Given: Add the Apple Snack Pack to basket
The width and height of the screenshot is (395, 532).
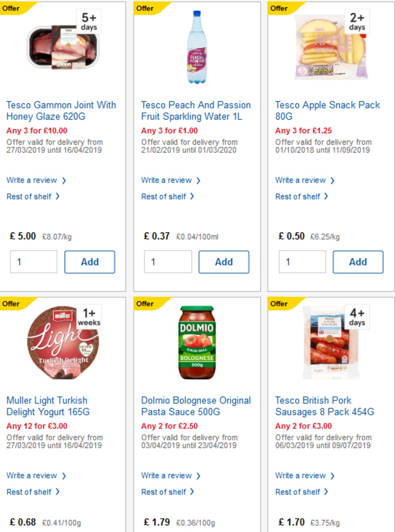Looking at the screenshot, I should (358, 262).
